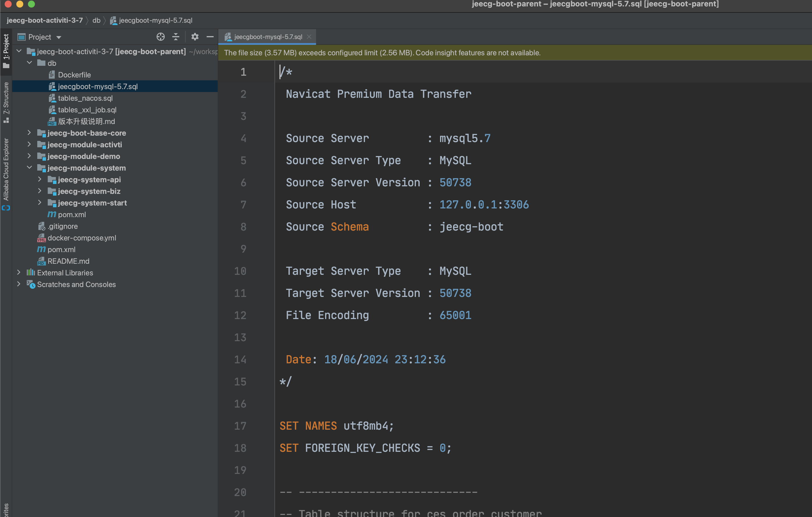Screen dimensions: 812x517
Task: Click the collapse all icon in Project panel
Action: point(176,37)
